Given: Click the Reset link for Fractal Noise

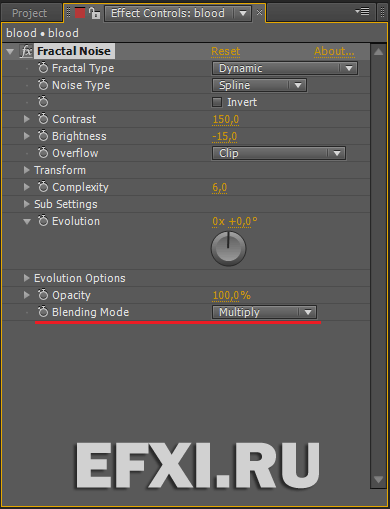Looking at the screenshot, I should (226, 51).
